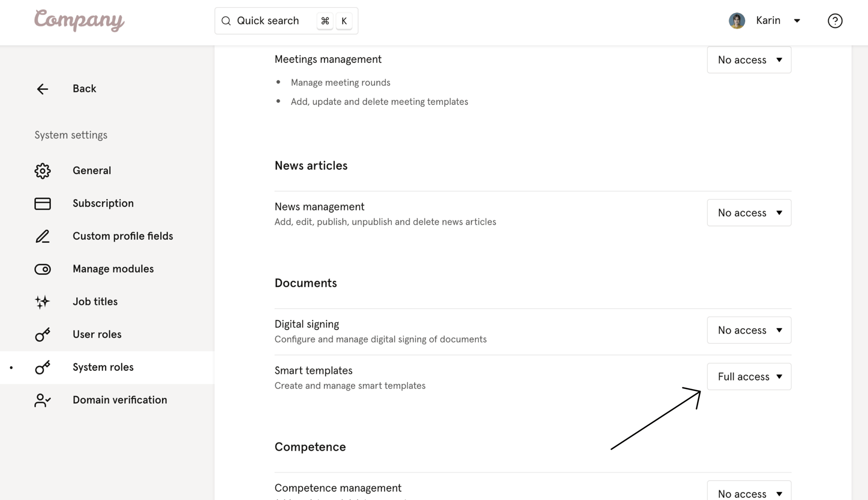Click the magnifying glass in quick search

coord(226,21)
